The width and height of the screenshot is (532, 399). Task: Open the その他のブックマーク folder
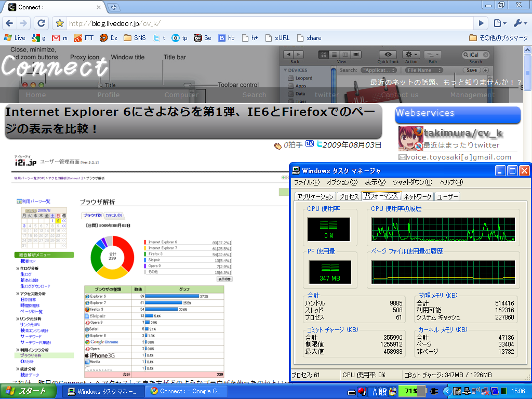point(498,37)
